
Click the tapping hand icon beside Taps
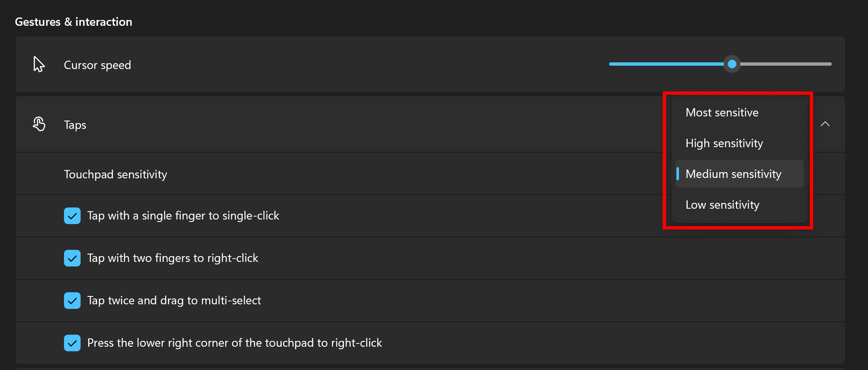coord(39,124)
